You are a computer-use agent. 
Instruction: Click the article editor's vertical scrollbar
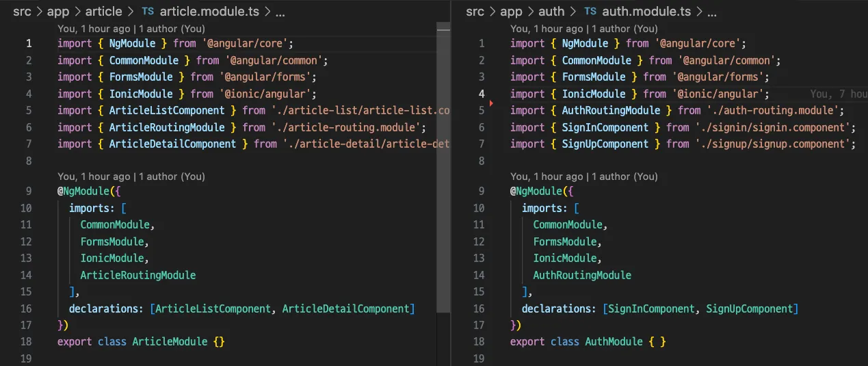click(x=444, y=171)
